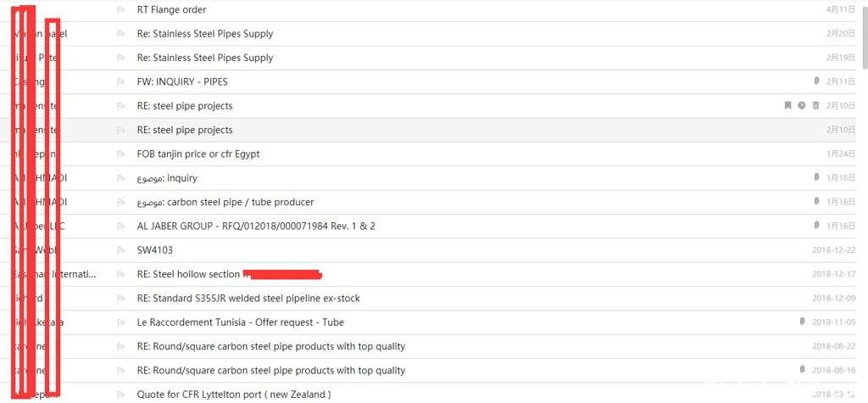Click the 2018-12-22 date on SW4103
Screen dimensions: 868x403
coord(834,250)
